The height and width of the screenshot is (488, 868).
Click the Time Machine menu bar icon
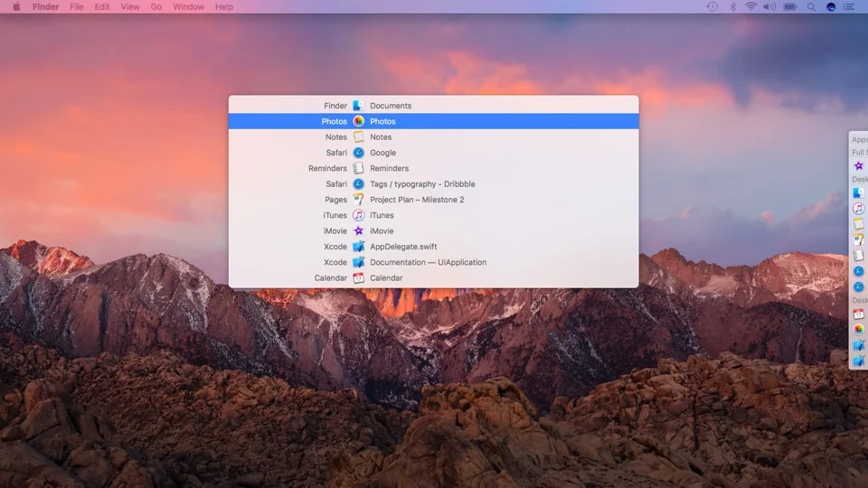712,6
